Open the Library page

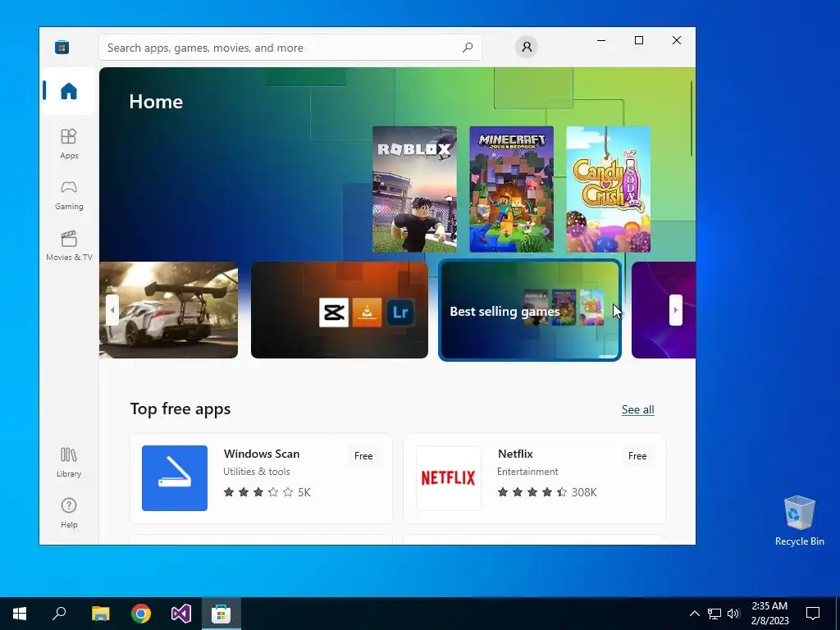[x=69, y=463]
